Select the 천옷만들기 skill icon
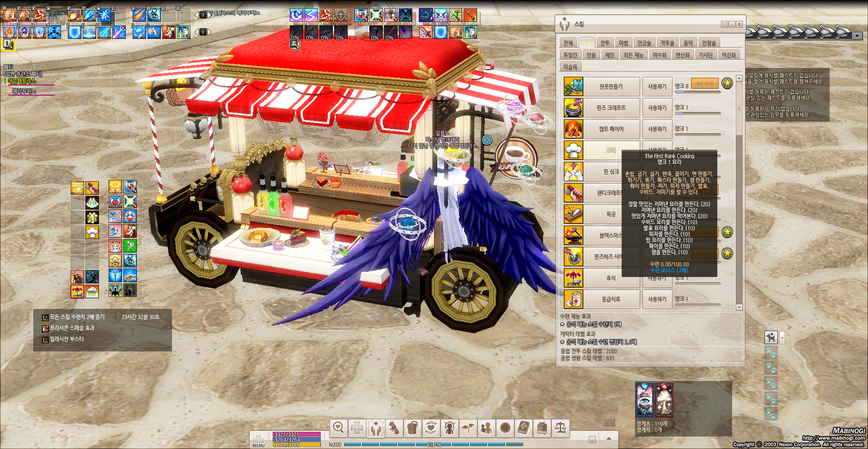The width and height of the screenshot is (868, 449). [x=574, y=86]
